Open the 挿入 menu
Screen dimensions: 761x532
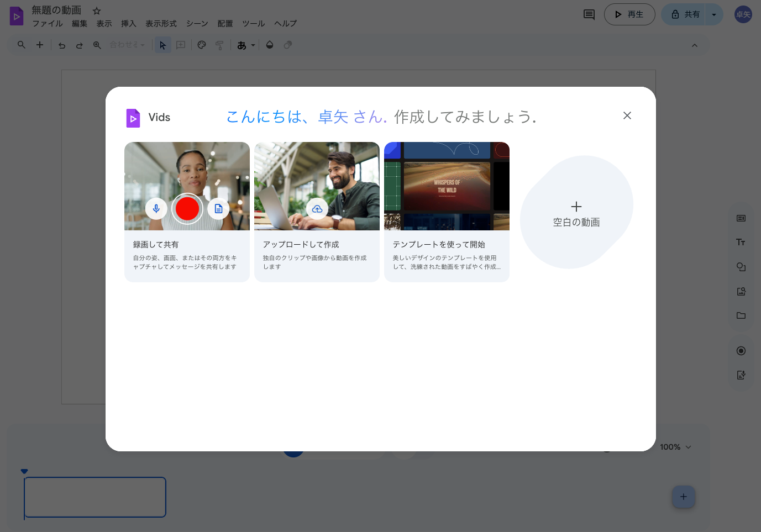click(x=128, y=23)
